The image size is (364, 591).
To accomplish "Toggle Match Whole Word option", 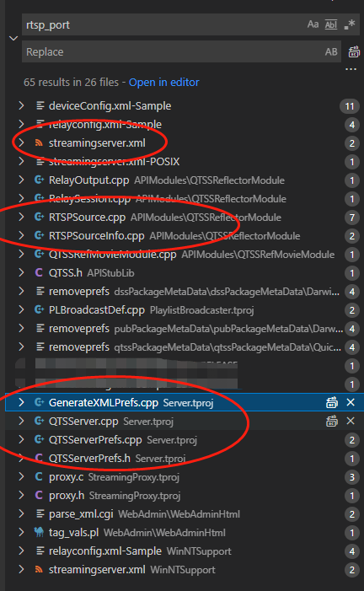I will 331,25.
